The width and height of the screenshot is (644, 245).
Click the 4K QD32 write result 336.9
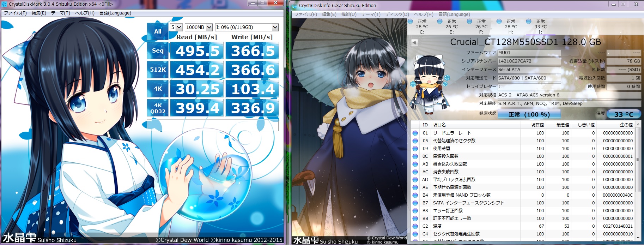point(252,108)
